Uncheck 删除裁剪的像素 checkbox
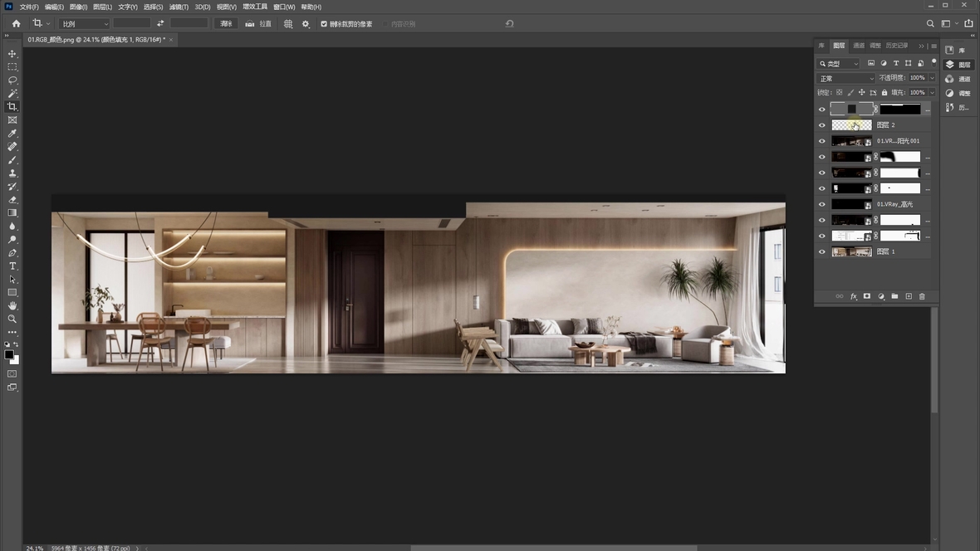This screenshot has height=551, width=980. point(324,24)
